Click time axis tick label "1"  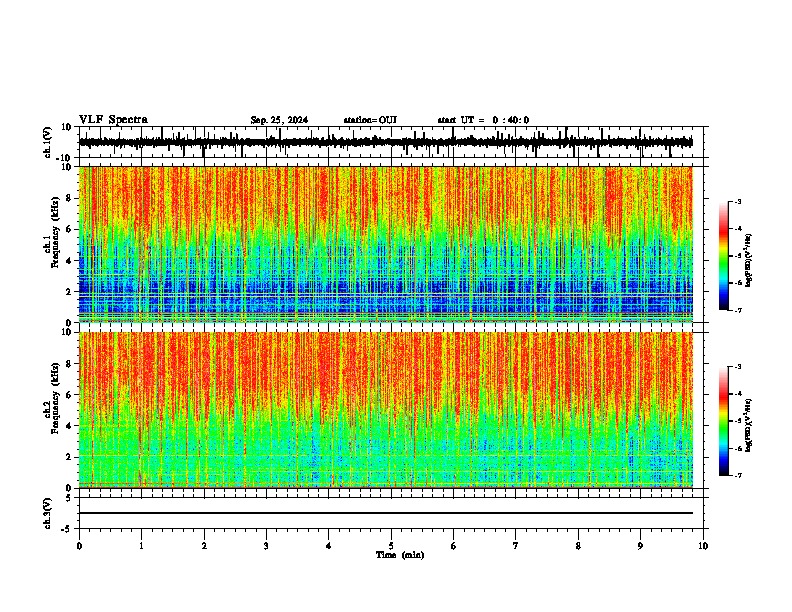(x=141, y=546)
